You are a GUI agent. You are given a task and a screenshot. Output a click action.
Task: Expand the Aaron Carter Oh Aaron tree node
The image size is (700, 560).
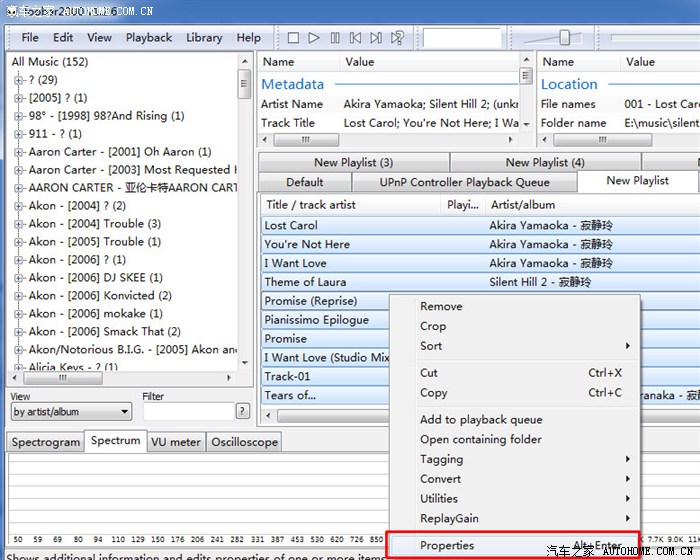click(x=19, y=152)
